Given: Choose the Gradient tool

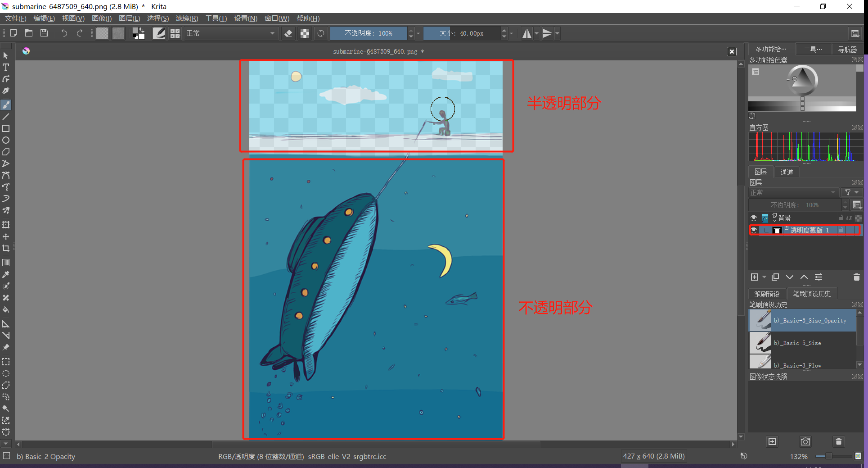Looking at the screenshot, I should click(6, 263).
